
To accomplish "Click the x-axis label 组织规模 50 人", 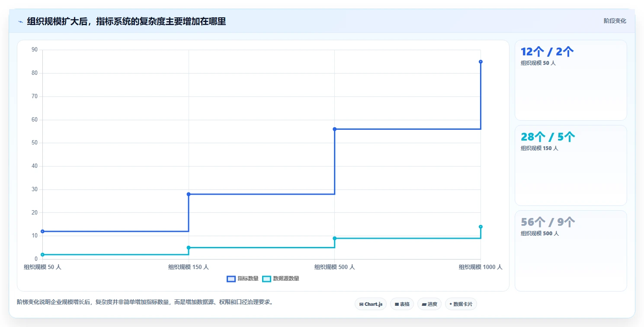I will point(42,267).
